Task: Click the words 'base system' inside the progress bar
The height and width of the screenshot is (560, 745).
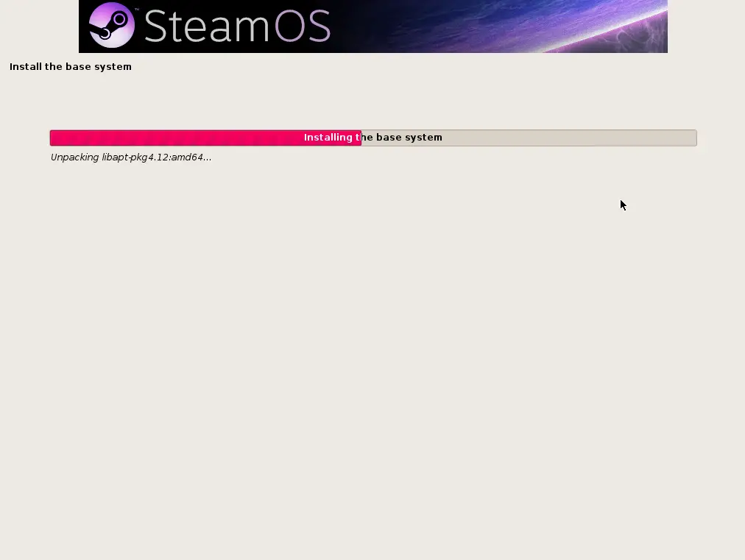Action: [409, 138]
